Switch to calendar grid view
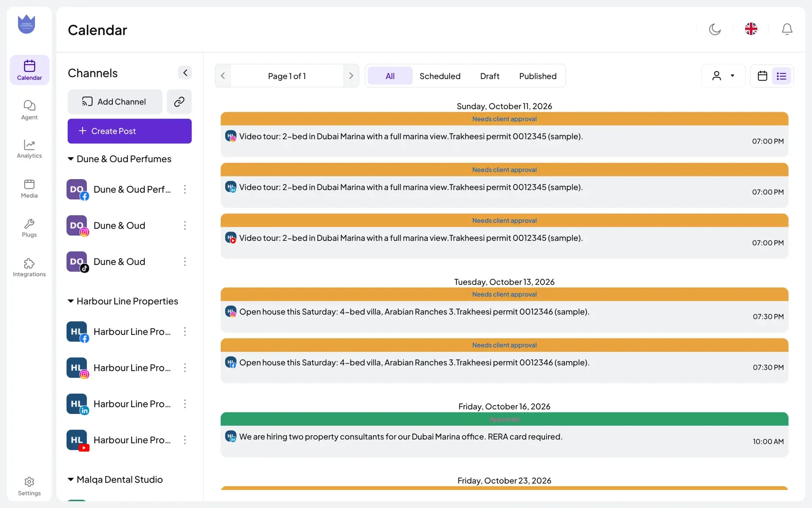This screenshot has width=812, height=508. click(x=762, y=76)
